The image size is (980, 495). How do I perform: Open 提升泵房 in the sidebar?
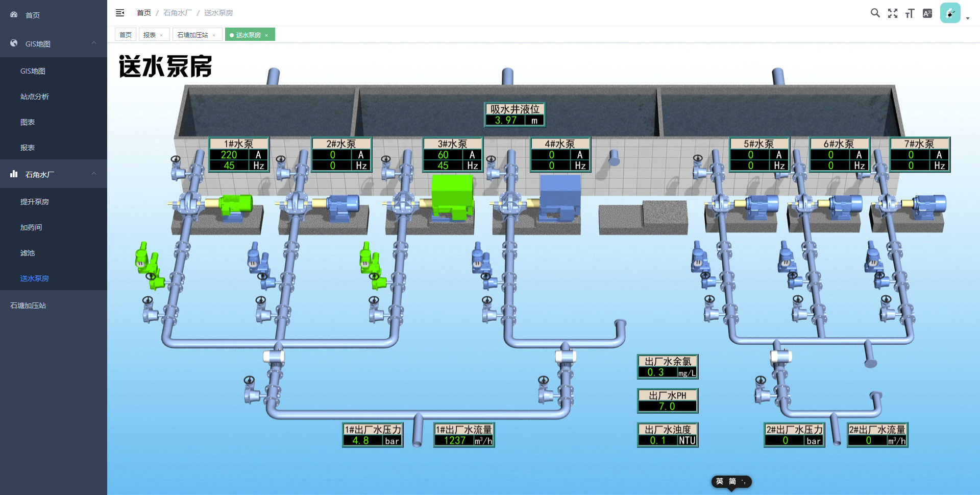point(35,202)
